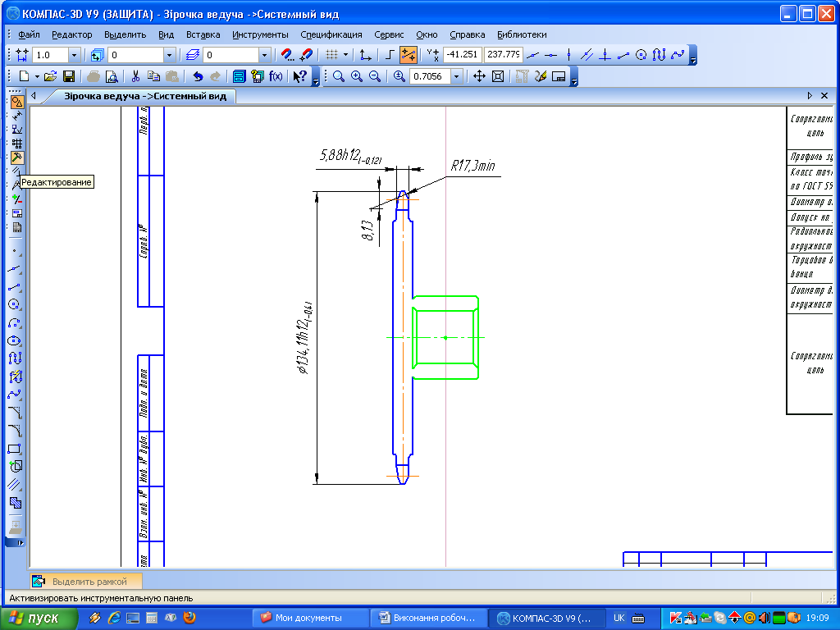The image size is (840, 630).
Task: Toggle the grid display button
Action: click(331, 55)
